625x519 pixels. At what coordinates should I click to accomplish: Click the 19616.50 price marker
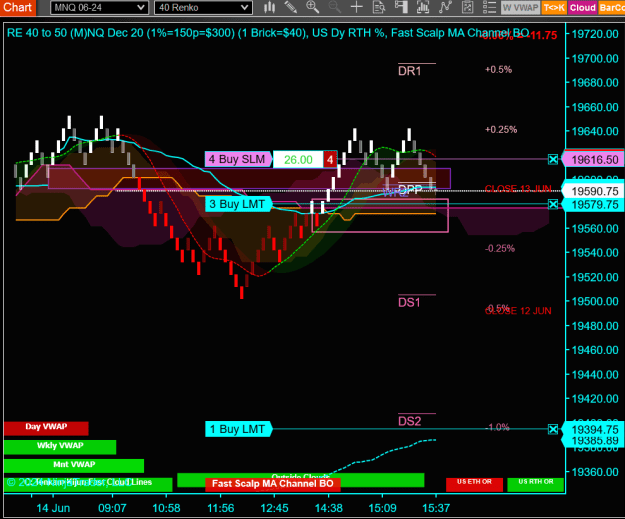point(593,160)
